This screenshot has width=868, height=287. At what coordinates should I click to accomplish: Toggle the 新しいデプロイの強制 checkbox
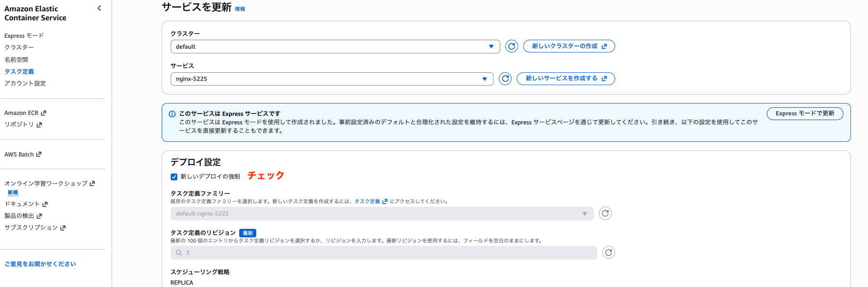(174, 177)
